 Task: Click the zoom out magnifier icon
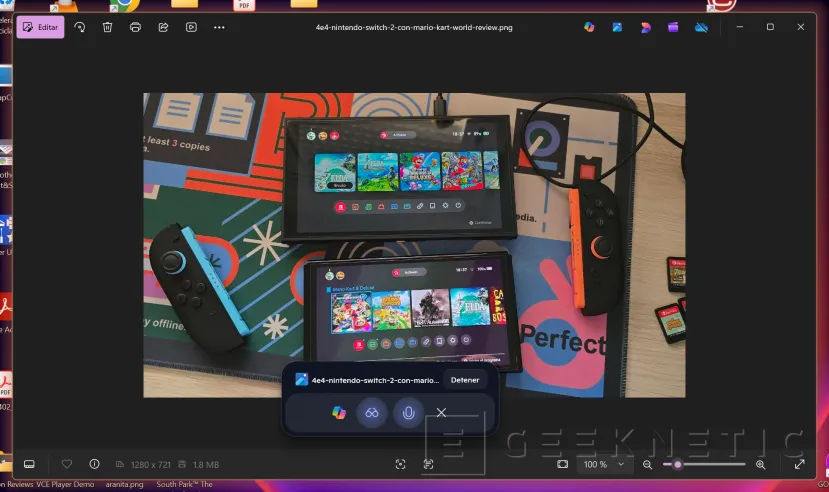pos(647,465)
